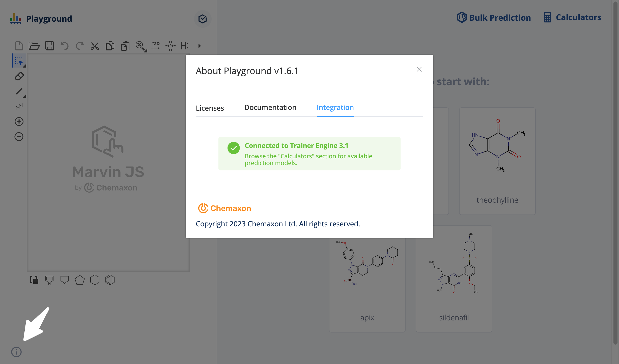
Task: Expand the toolbar overflow arrow
Action: point(200,46)
